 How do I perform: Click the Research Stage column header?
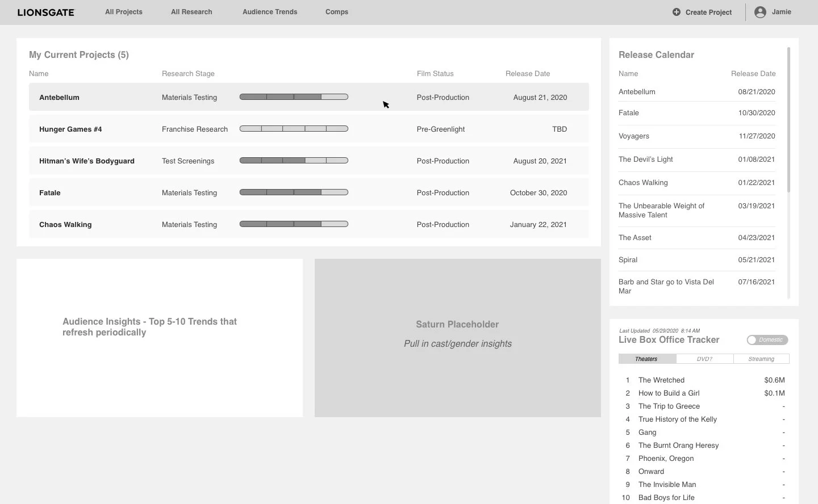(x=188, y=74)
